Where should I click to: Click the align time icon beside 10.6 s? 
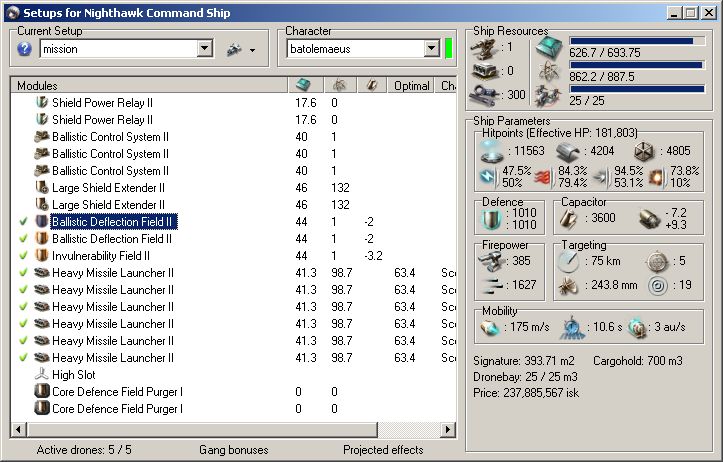pyautogui.click(x=572, y=328)
